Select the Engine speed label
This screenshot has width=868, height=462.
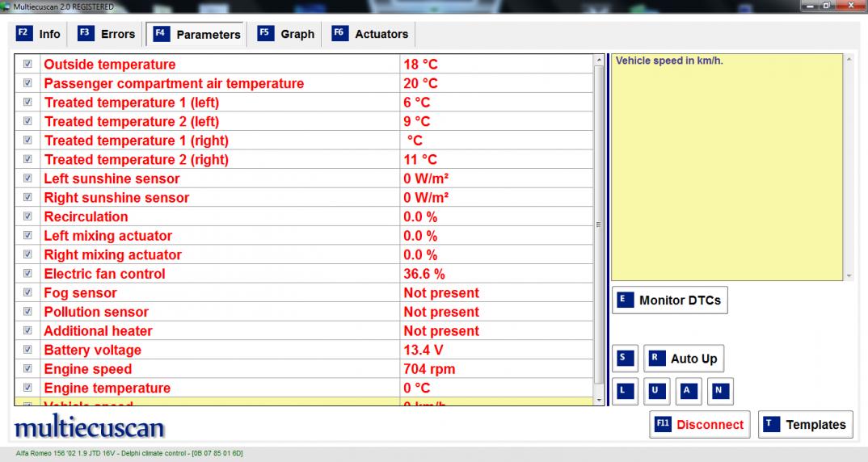click(x=88, y=369)
